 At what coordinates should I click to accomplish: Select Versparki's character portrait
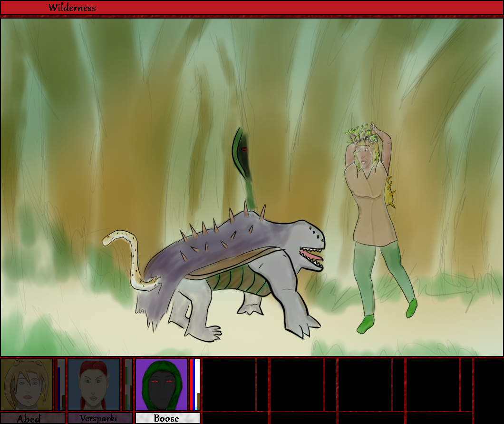[x=94, y=385]
